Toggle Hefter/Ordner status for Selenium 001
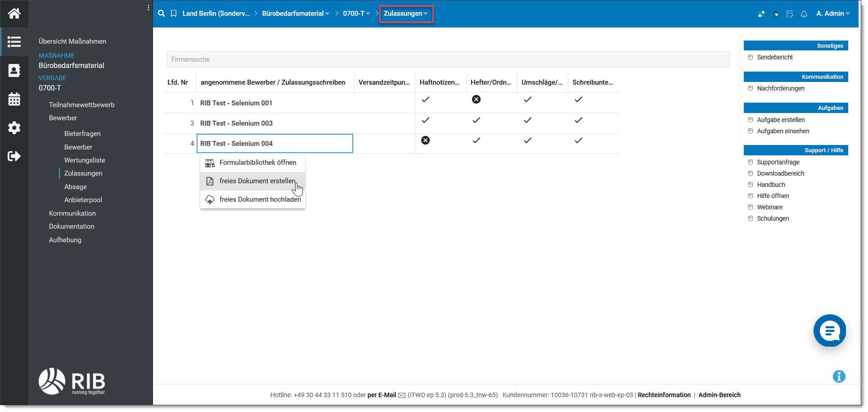The height and width of the screenshot is (412, 868). click(x=476, y=100)
